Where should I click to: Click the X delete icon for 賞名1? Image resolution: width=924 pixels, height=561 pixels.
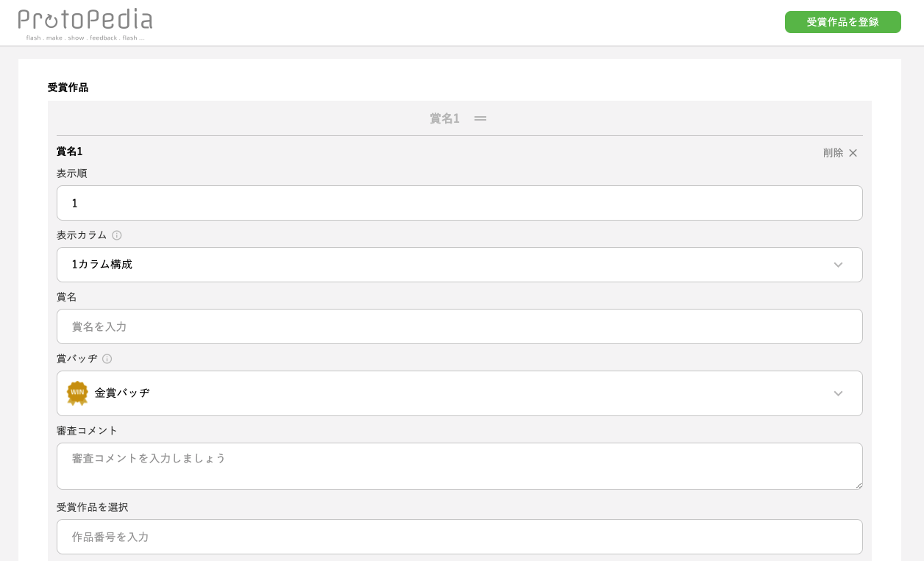[853, 153]
